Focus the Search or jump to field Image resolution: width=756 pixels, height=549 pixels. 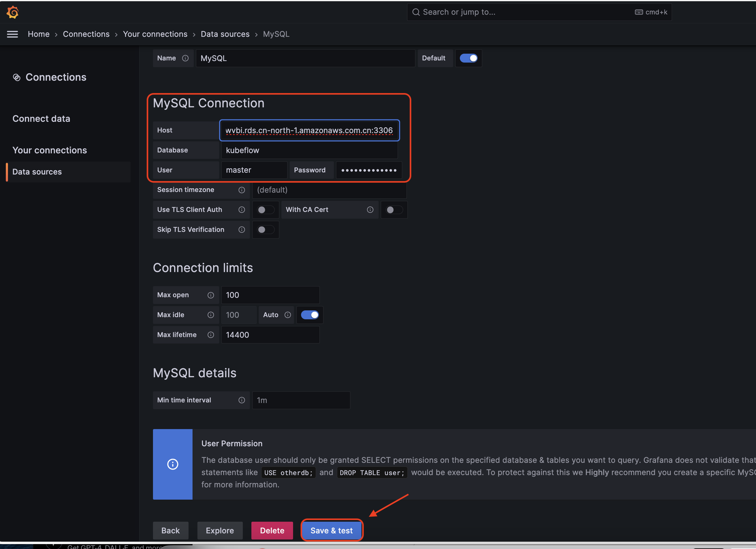[539, 12]
